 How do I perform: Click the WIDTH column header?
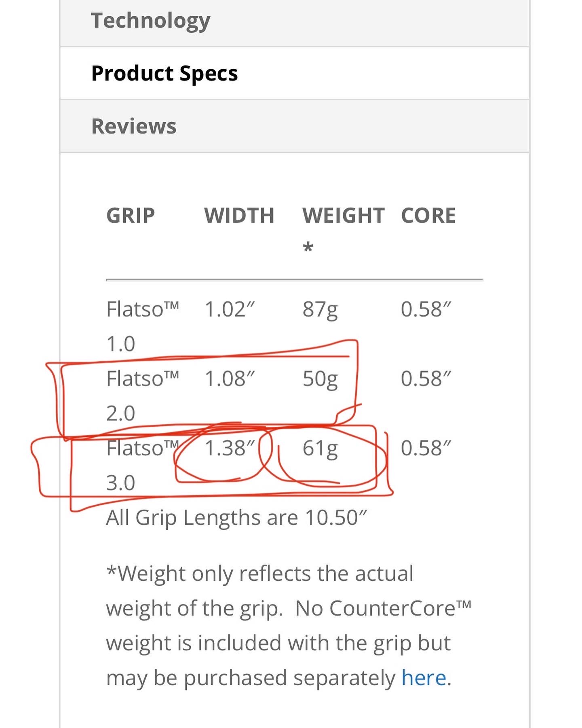click(239, 216)
